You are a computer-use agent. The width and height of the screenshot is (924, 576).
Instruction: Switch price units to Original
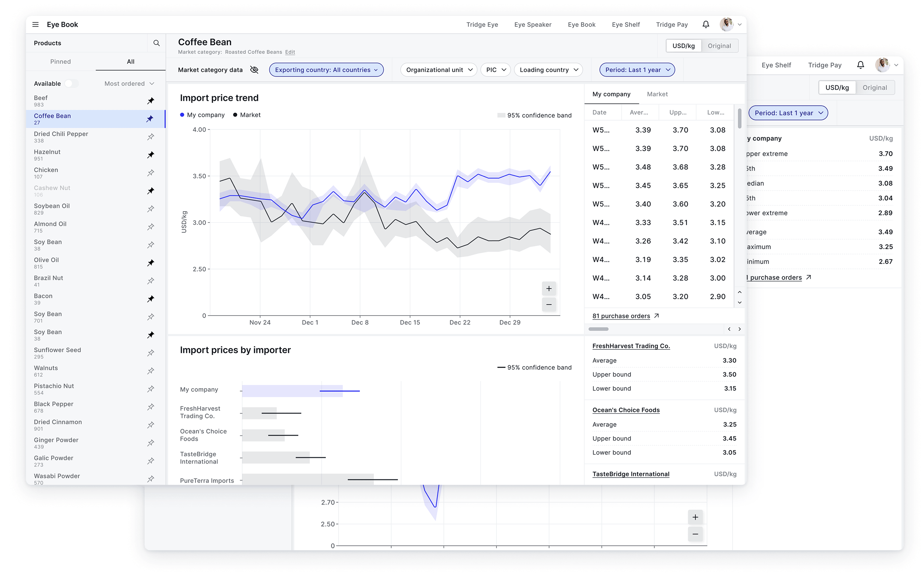[x=719, y=46]
